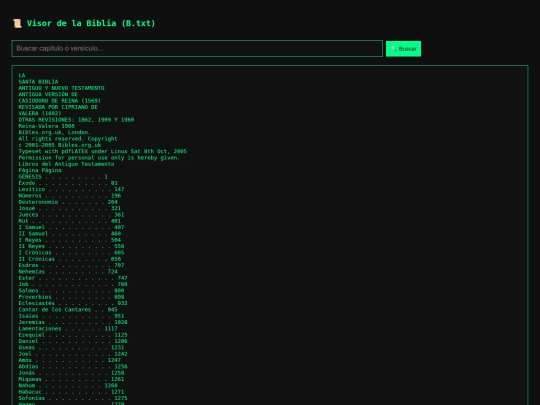Click the 'Bibles.org.uk, London.' line
The height and width of the screenshot is (405, 540).
click(x=55, y=132)
